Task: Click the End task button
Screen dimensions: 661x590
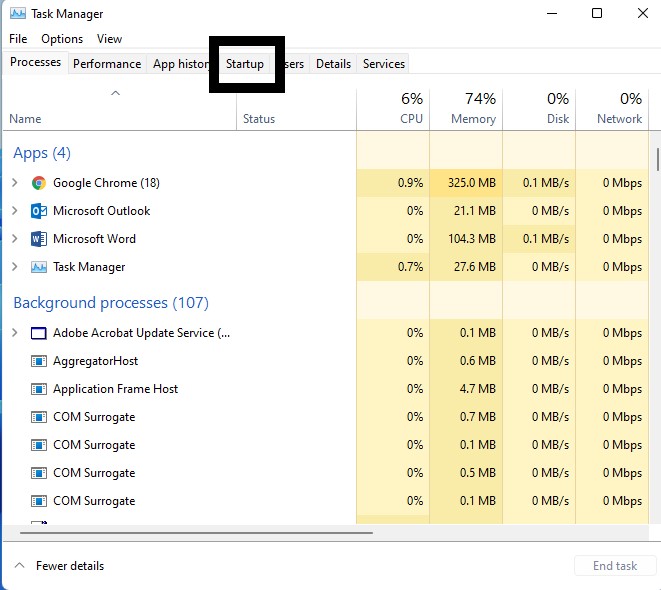Action: [615, 566]
